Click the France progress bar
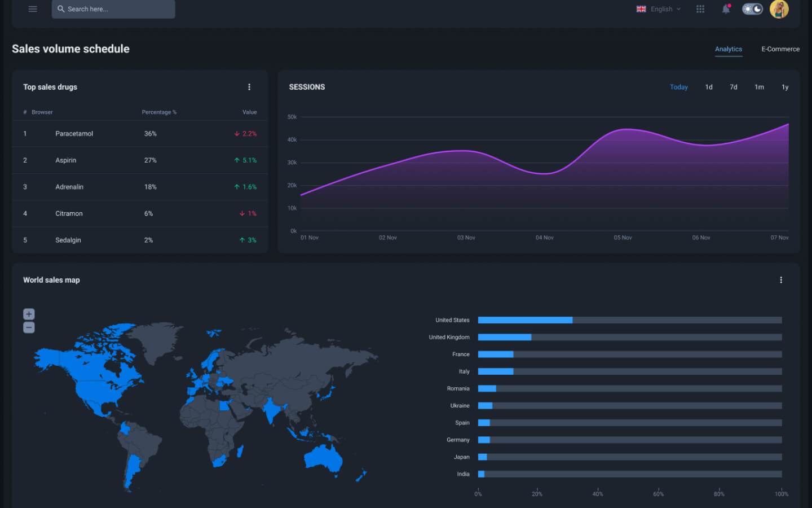Image resolution: width=812 pixels, height=508 pixels. (630, 354)
